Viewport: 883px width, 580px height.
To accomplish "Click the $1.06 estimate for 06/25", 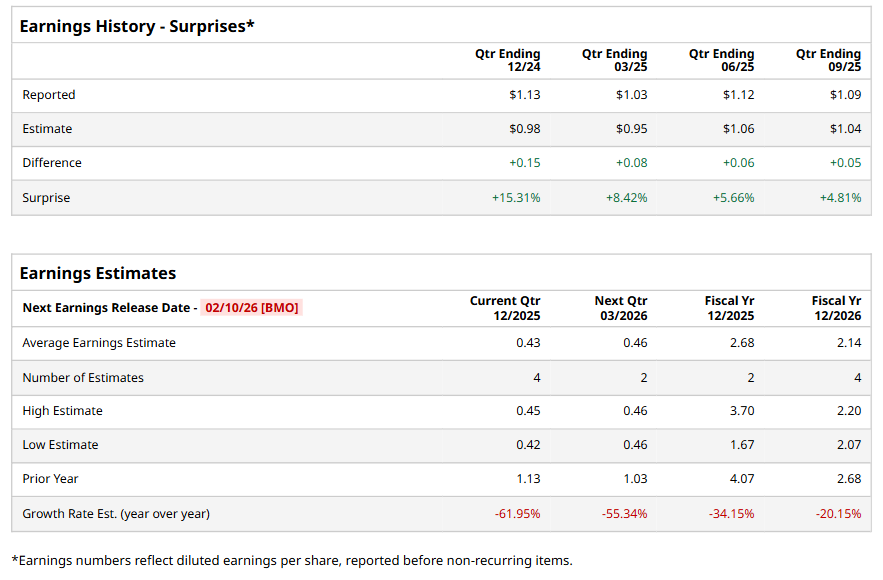I will tap(738, 129).
